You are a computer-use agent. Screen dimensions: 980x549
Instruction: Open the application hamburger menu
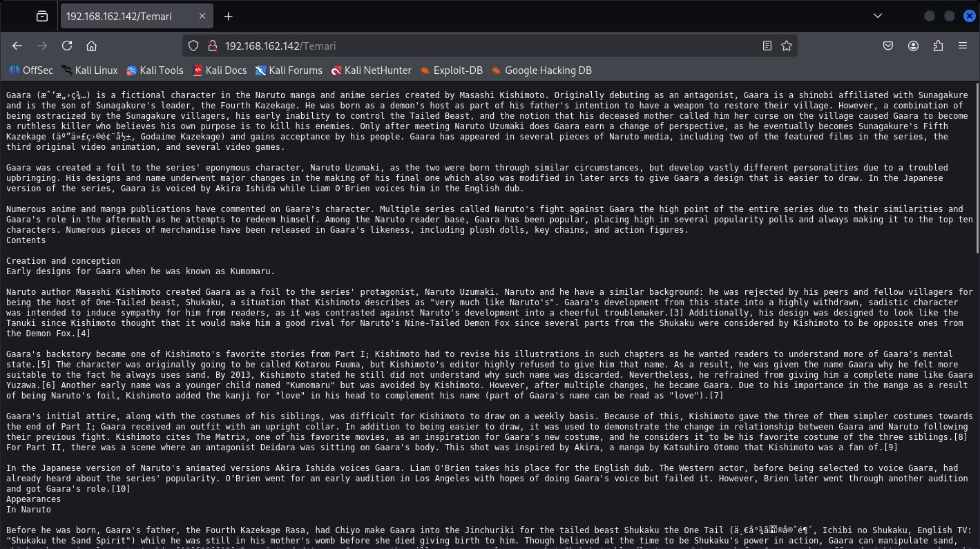click(963, 46)
